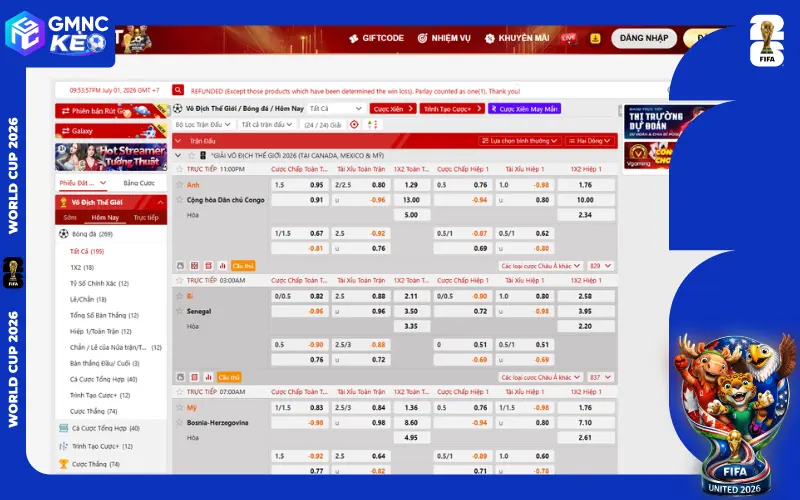
Task: Click the timer icon under Bỉ-Senegal match
Action: (180, 377)
